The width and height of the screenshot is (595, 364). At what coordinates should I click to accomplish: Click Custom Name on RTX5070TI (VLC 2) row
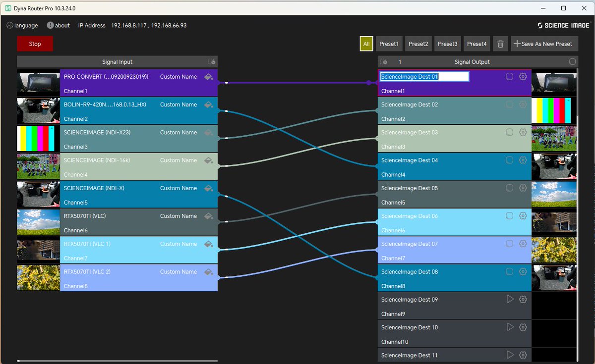[178, 271]
